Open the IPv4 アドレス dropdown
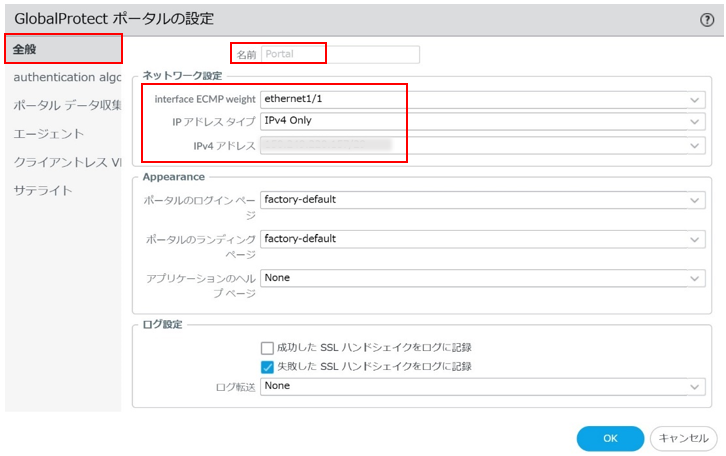 [482, 145]
